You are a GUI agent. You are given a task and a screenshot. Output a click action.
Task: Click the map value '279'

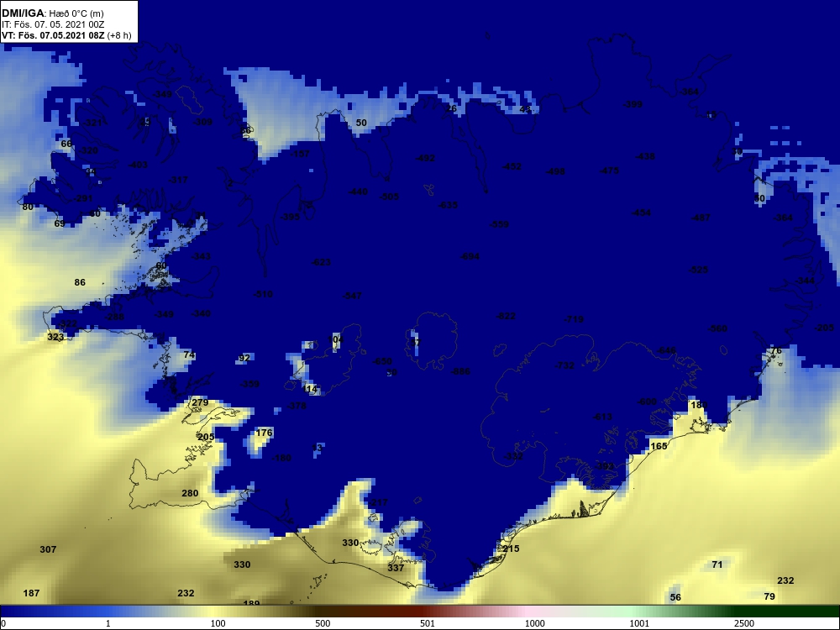tap(200, 403)
